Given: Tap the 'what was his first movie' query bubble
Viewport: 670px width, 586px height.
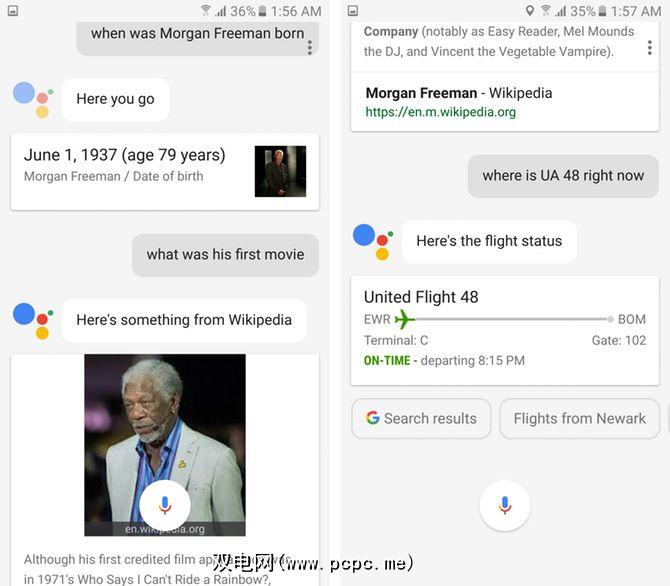Looking at the screenshot, I should pyautogui.click(x=225, y=255).
